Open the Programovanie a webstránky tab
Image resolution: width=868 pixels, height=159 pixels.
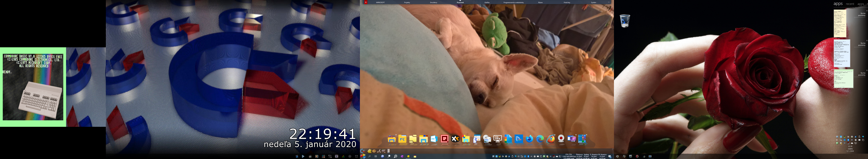click(514, 2)
